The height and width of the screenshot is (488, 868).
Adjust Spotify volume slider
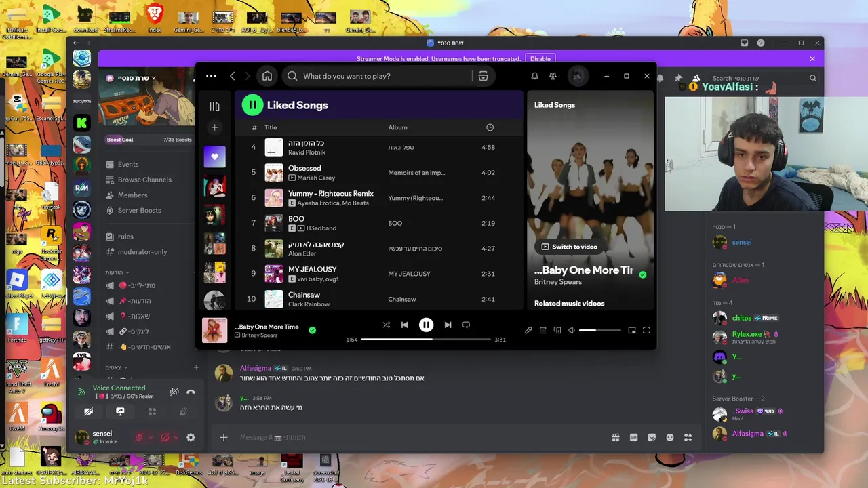pos(600,330)
